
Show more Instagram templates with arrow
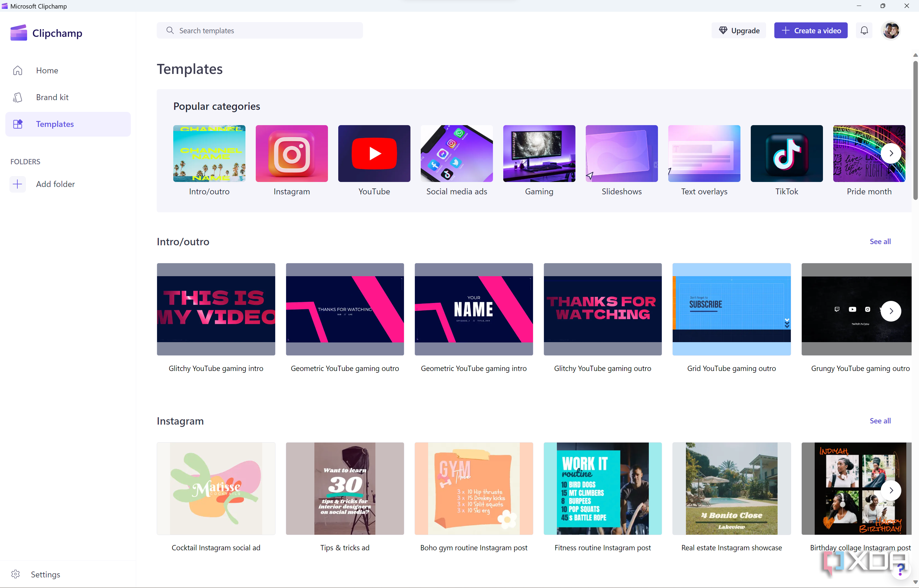891,491
